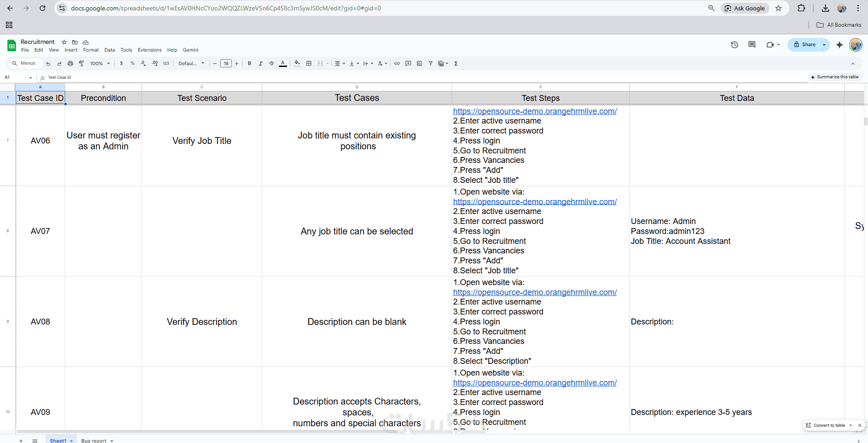Open the fill color picker
Image resolution: width=868 pixels, height=443 pixels.
(297, 63)
